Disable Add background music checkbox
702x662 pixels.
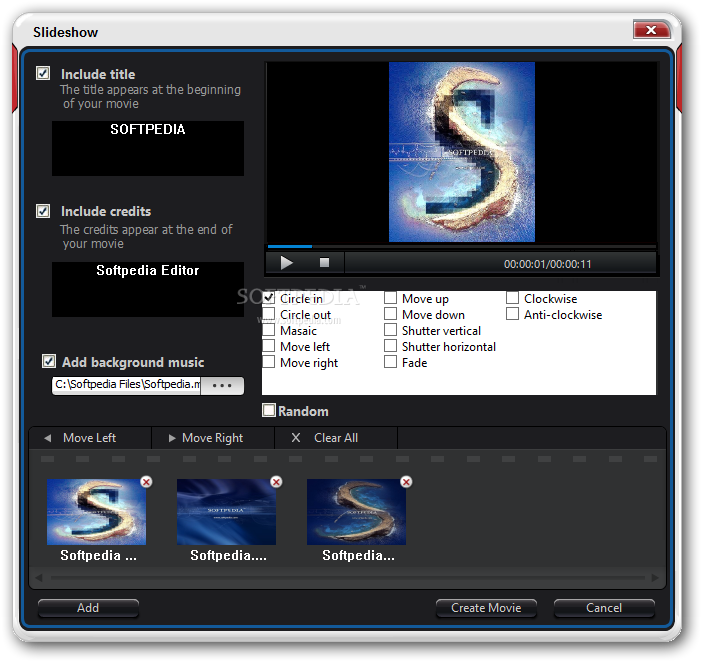[49, 361]
